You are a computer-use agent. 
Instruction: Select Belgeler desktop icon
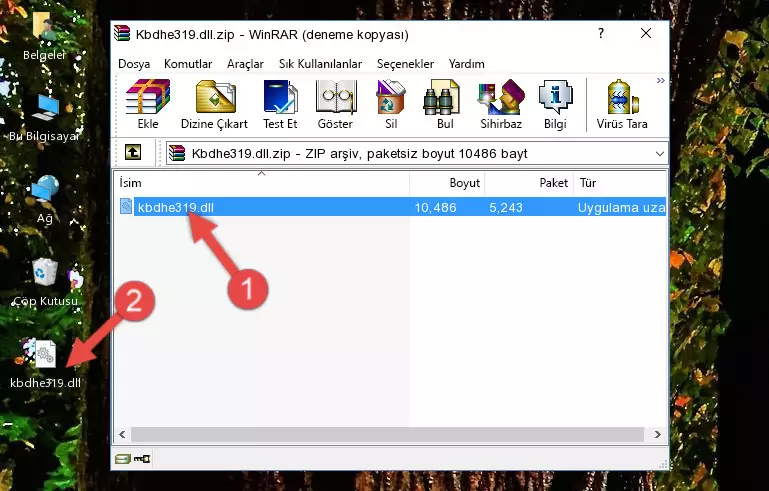pyautogui.click(x=44, y=35)
